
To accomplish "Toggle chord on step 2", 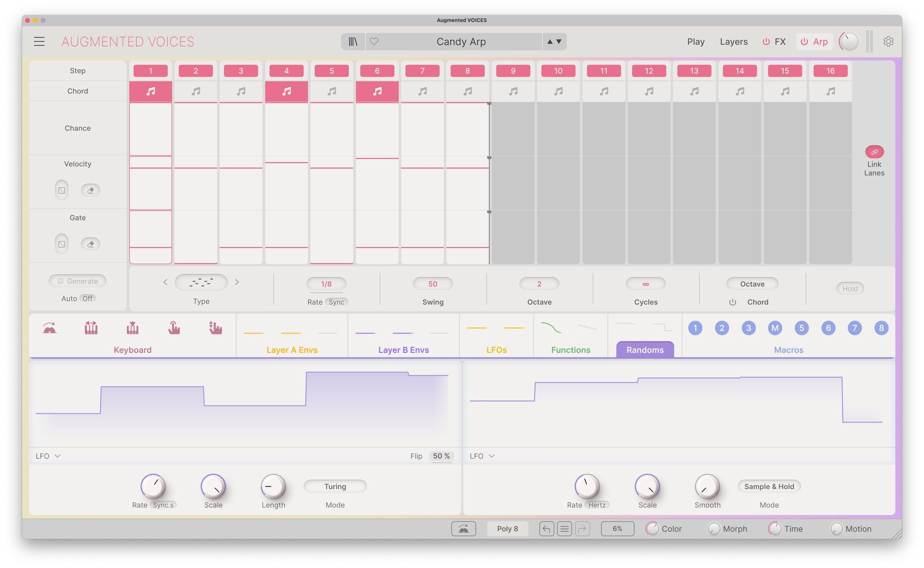I will click(x=196, y=91).
